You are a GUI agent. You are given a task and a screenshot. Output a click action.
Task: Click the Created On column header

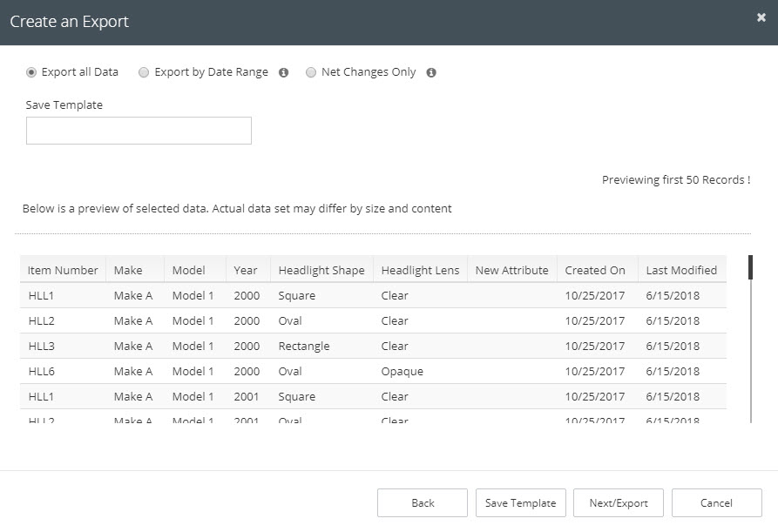pos(598,270)
